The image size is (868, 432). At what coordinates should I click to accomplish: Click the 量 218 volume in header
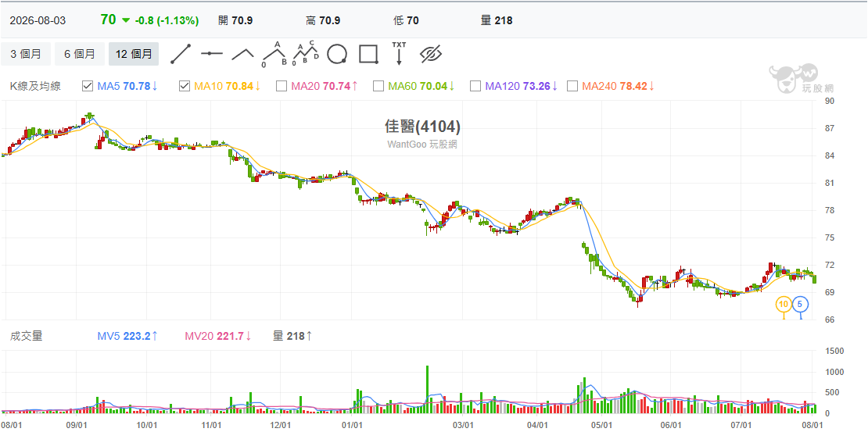[x=497, y=20]
